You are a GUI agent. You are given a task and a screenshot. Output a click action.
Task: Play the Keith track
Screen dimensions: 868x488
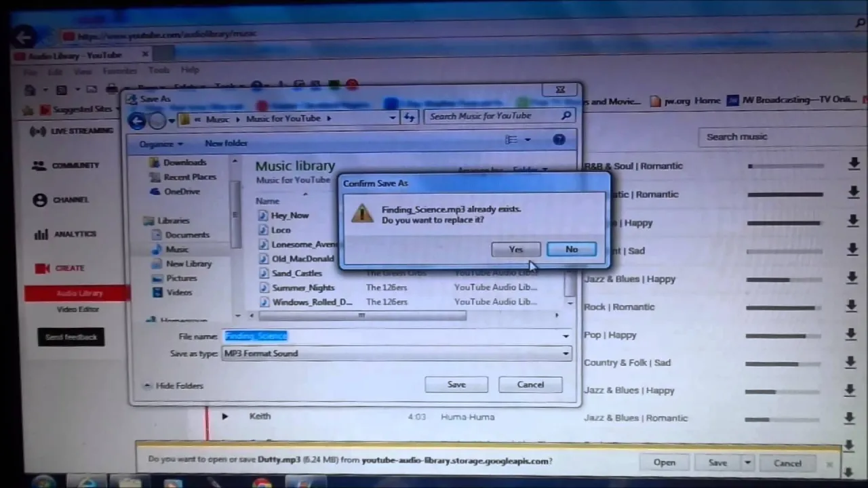(x=224, y=417)
